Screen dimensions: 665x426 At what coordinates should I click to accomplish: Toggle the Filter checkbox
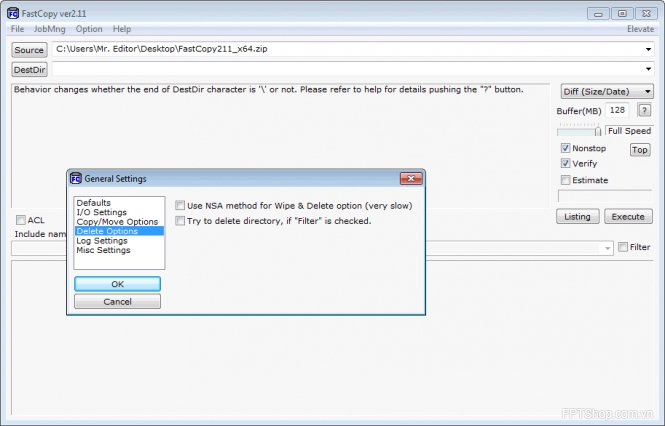(623, 247)
